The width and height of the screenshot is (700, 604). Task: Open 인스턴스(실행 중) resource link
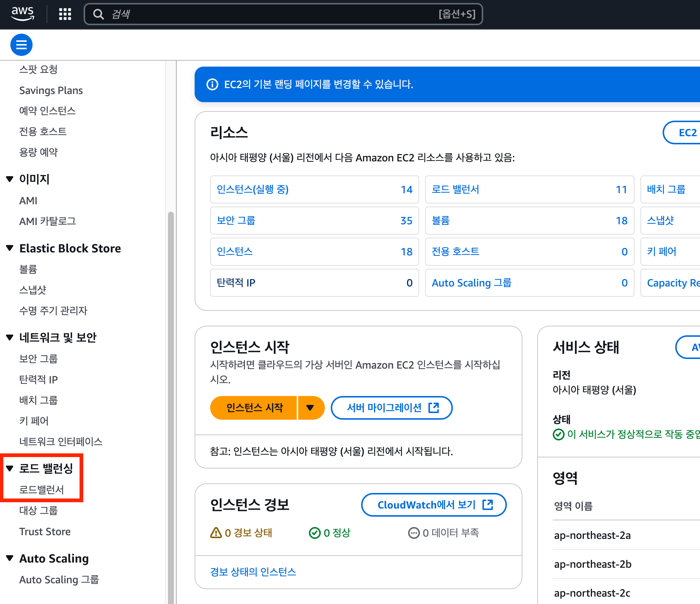pos(253,189)
